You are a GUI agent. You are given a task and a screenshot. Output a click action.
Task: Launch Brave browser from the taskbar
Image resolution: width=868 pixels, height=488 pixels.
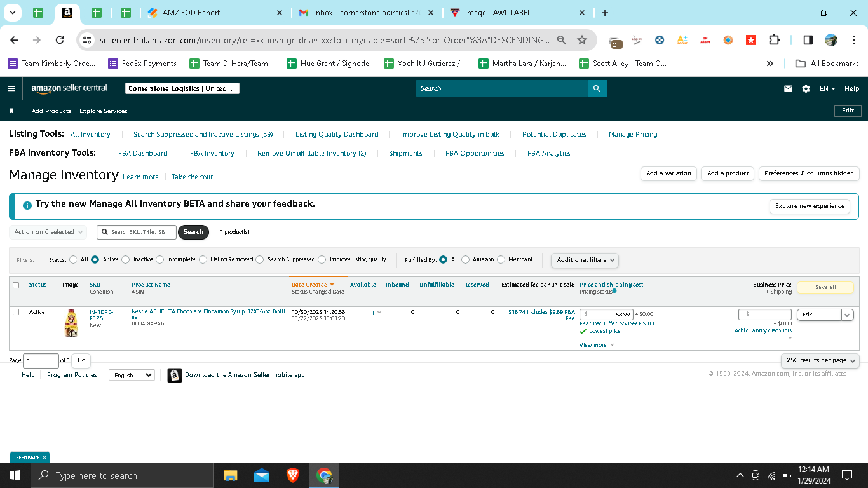293,475
